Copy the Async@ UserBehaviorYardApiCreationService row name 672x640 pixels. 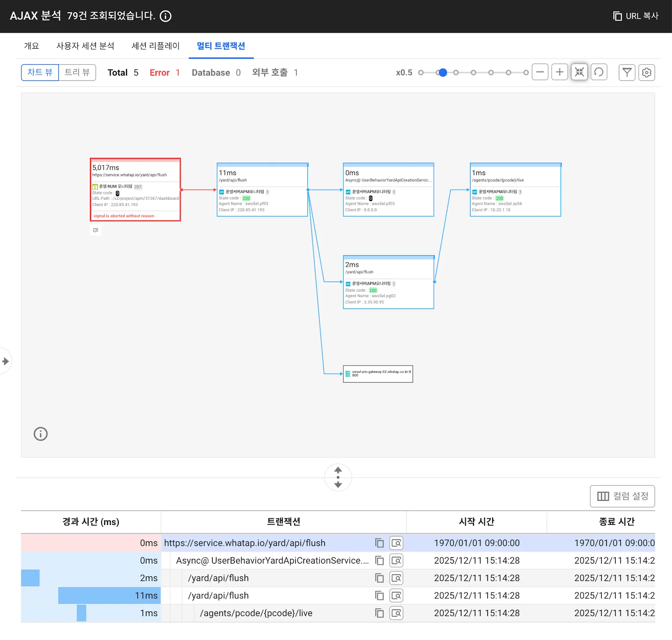(379, 561)
